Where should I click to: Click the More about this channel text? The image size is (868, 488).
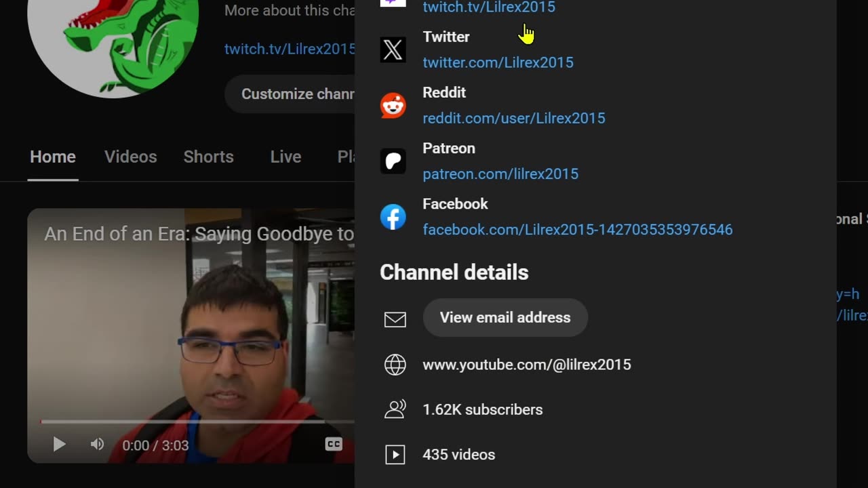pos(290,10)
